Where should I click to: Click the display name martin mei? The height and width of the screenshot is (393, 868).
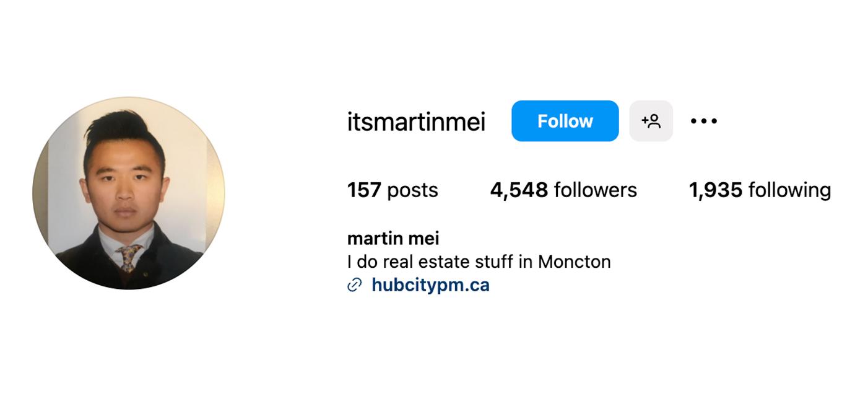pyautogui.click(x=393, y=238)
